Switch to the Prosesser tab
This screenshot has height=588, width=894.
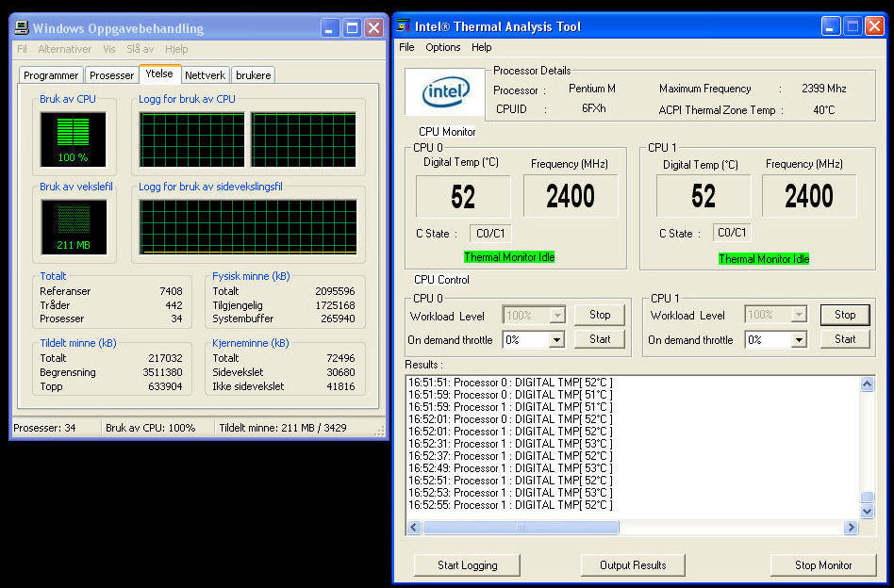tap(111, 75)
